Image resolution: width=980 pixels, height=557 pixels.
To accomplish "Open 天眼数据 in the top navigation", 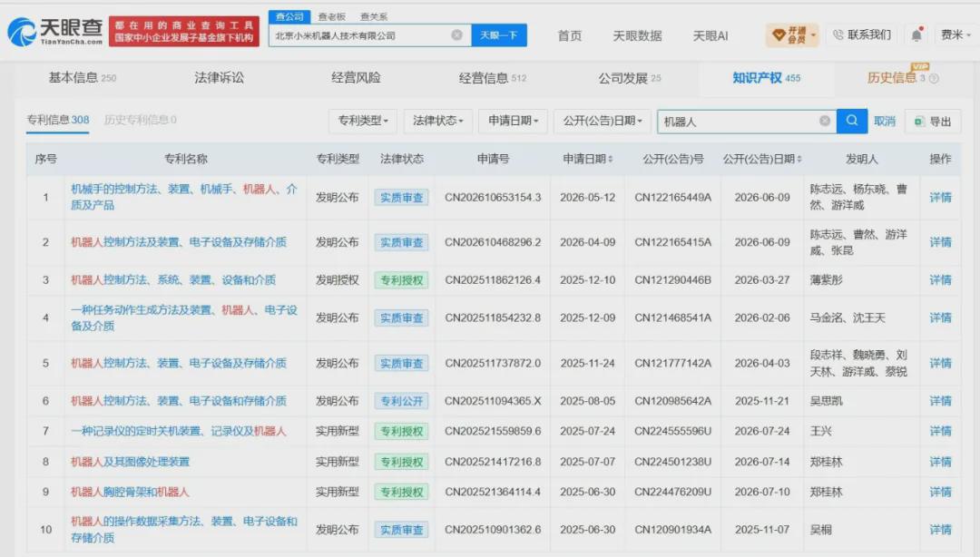I will [x=637, y=35].
